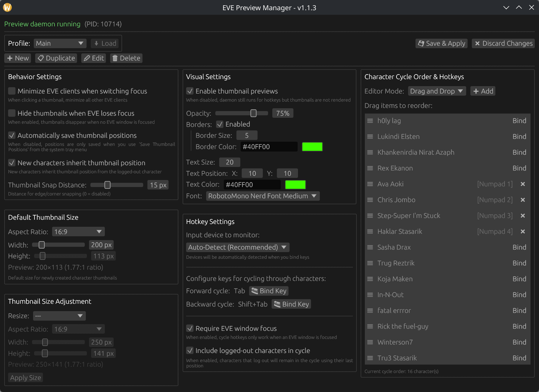The height and width of the screenshot is (392, 539).
Task: Bind a key for Backward cycle
Action: 291,304
